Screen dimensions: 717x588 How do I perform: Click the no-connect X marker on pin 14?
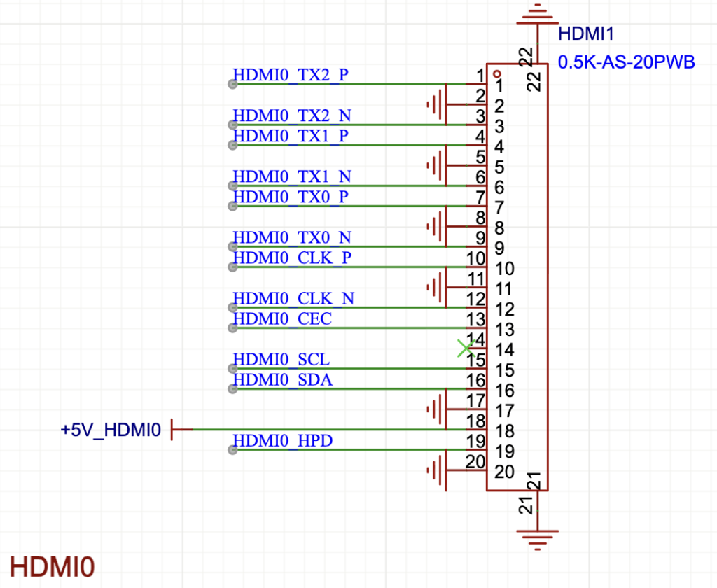point(465,349)
